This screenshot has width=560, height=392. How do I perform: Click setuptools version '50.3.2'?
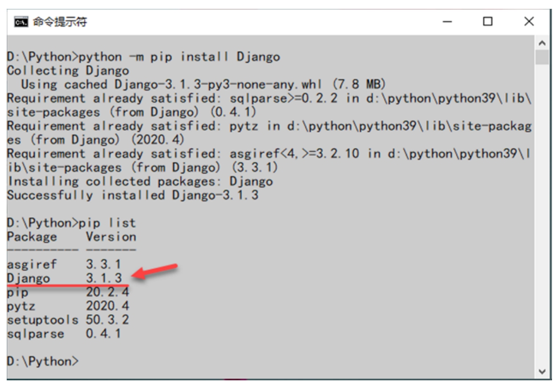(107, 320)
